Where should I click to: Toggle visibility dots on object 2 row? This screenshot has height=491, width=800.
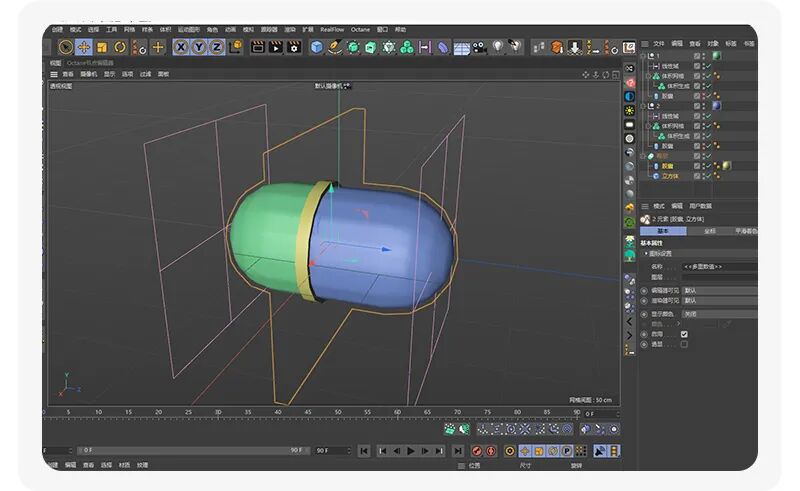pyautogui.click(x=704, y=106)
